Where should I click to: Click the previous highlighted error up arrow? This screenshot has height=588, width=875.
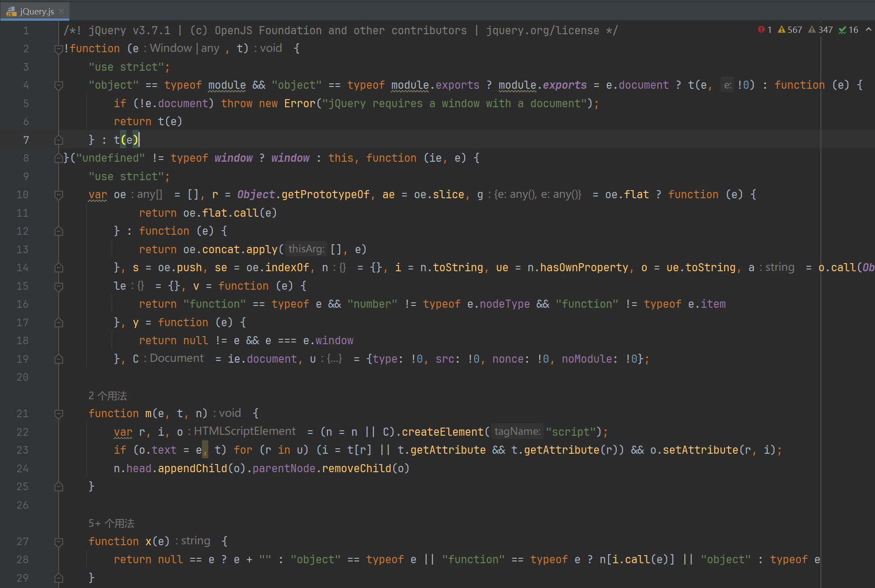tap(868, 30)
